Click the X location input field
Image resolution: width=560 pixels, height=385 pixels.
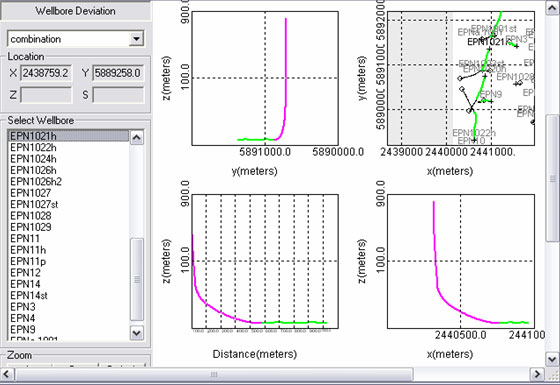tap(46, 73)
